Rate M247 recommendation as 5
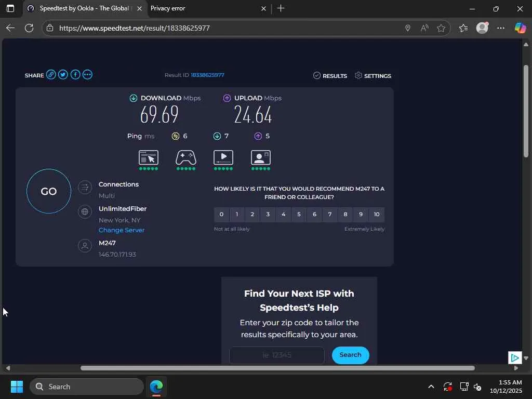This screenshot has width=532, height=399. click(x=299, y=215)
